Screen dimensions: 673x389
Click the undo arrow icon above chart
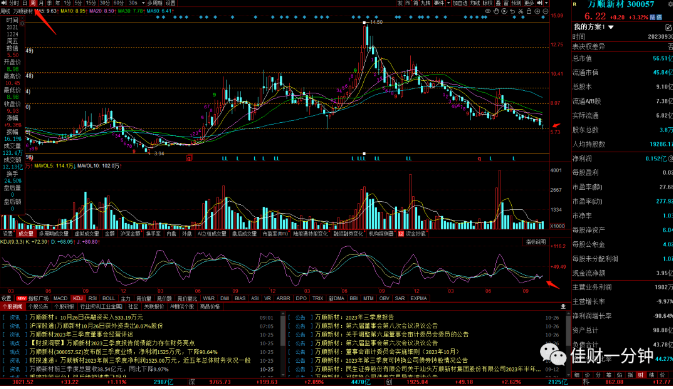tap(512, 11)
